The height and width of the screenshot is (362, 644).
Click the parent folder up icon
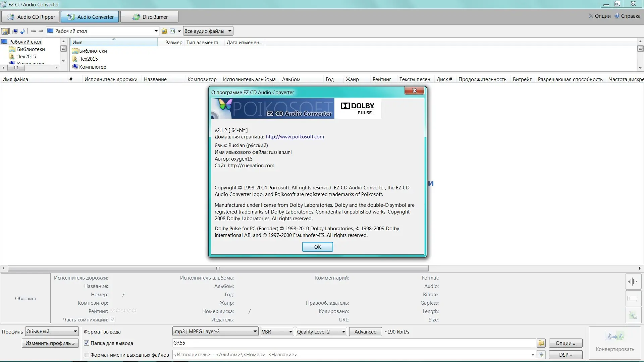[x=164, y=31]
